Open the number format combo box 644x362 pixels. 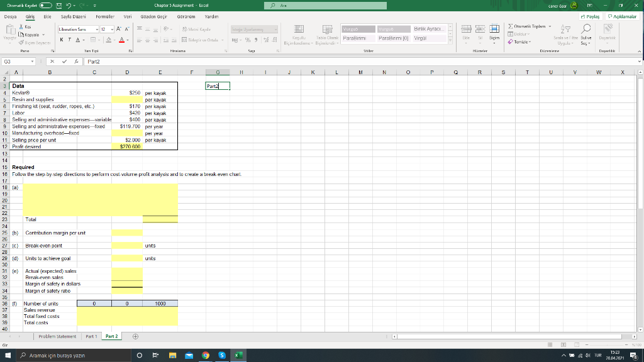tap(254, 29)
